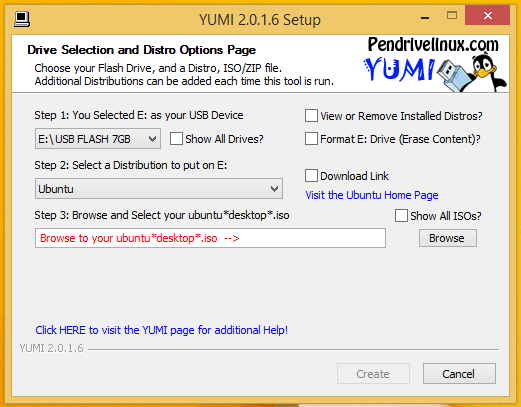Viewport: 521px width, 407px height.
Task: Maximize the YUMI Setup window
Action: pos(452,15)
